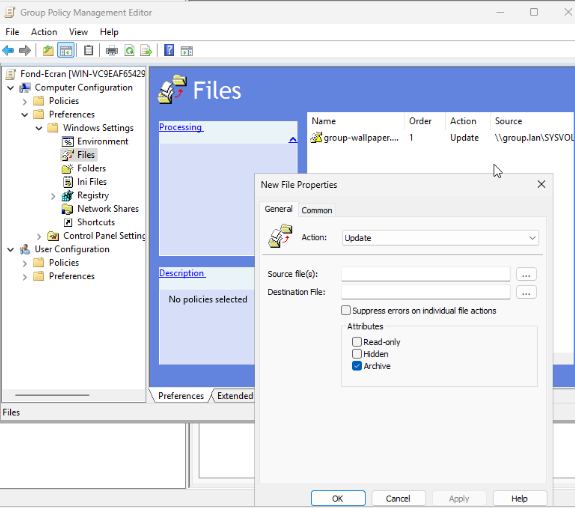Click the Processing link

[180, 127]
